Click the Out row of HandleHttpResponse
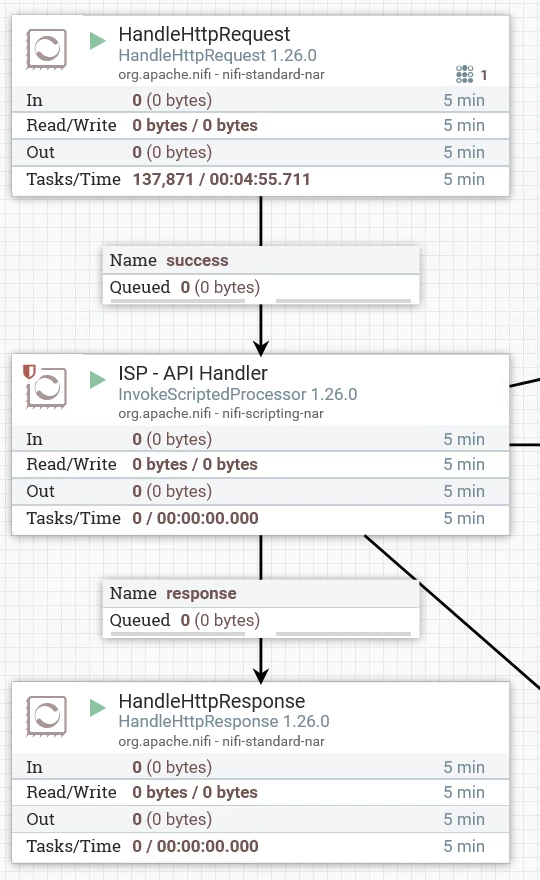This screenshot has height=880, width=540. pyautogui.click(x=260, y=819)
